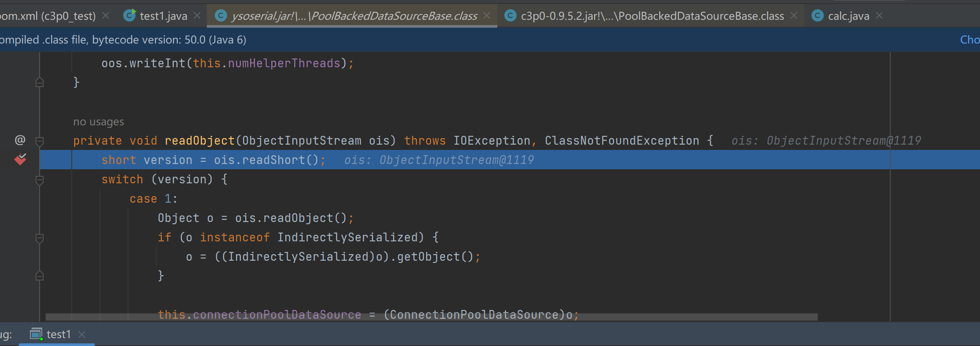Close the test1.java editor tab

(197, 16)
